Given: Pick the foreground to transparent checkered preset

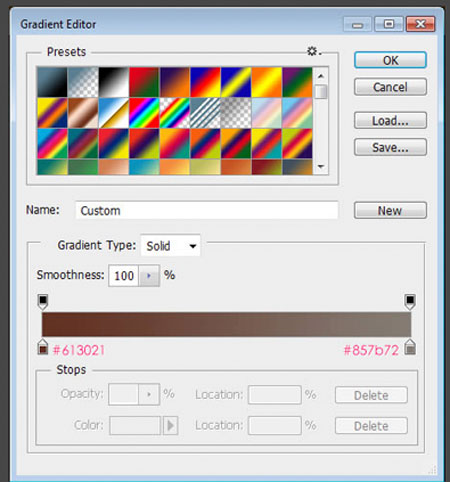Looking at the screenshot, I should coord(83,82).
